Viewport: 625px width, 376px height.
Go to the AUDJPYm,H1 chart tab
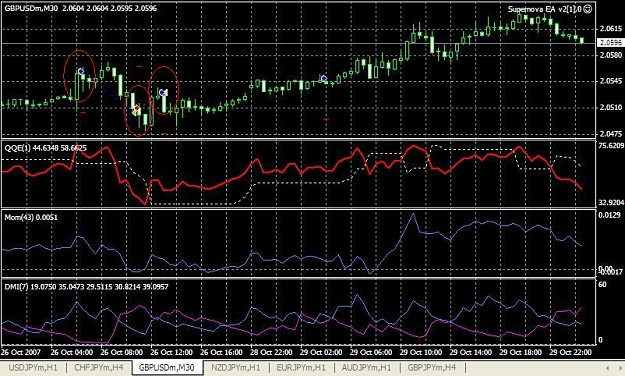[366, 368]
